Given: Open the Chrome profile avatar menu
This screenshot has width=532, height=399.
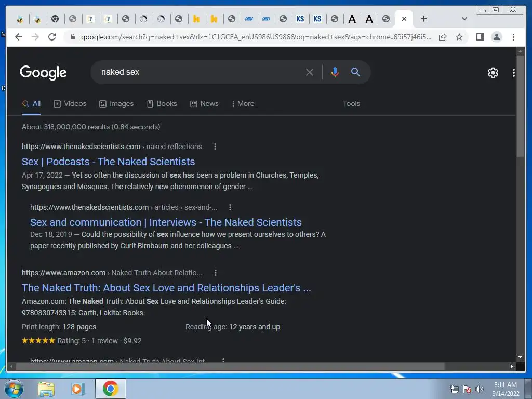Looking at the screenshot, I should click(496, 37).
